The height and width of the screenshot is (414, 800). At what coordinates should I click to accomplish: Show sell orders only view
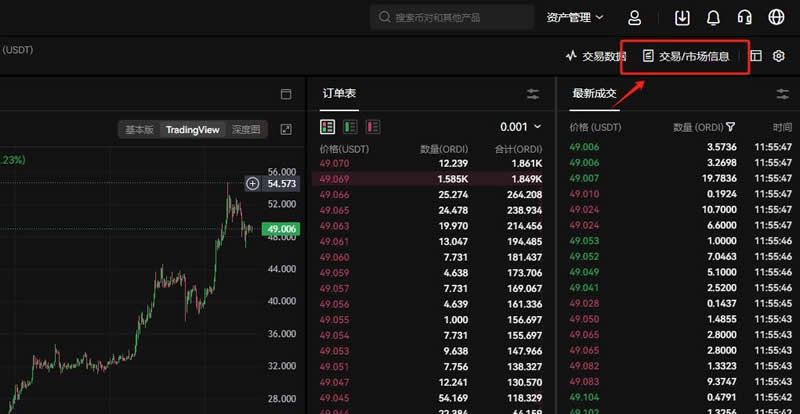tap(373, 127)
